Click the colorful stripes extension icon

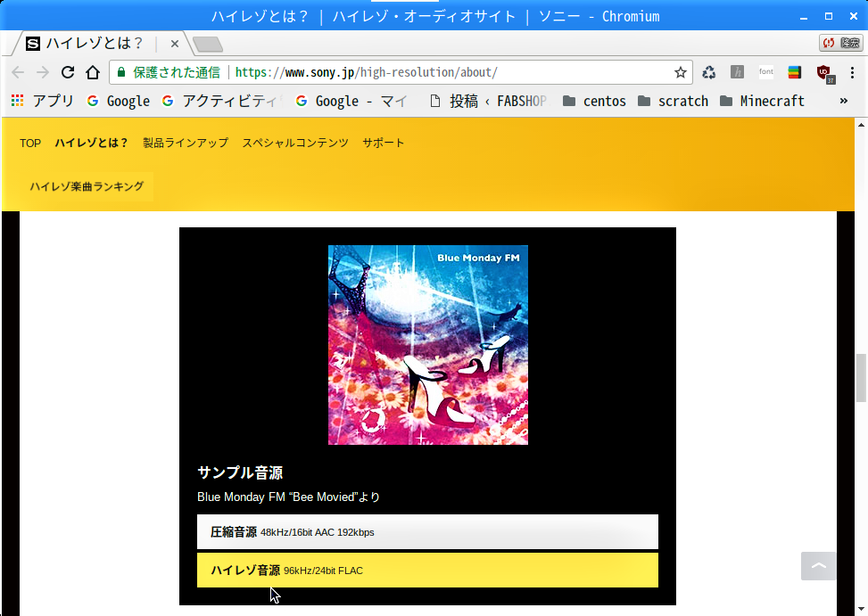pos(794,72)
